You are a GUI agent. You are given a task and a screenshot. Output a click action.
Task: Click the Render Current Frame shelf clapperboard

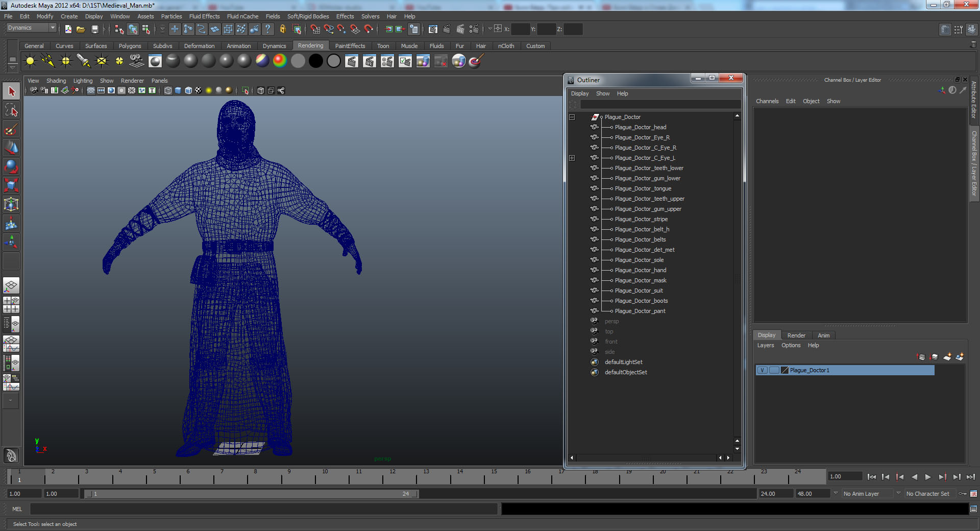352,61
